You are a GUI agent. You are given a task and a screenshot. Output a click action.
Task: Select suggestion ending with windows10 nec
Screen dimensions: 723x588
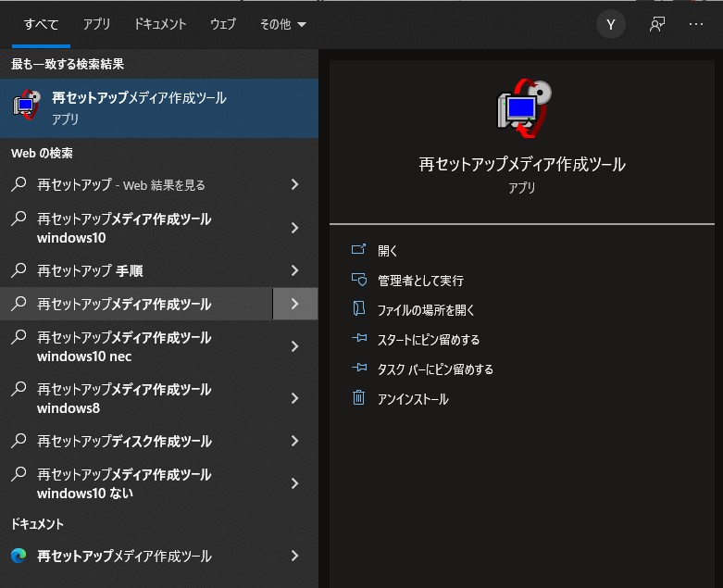click(x=136, y=347)
